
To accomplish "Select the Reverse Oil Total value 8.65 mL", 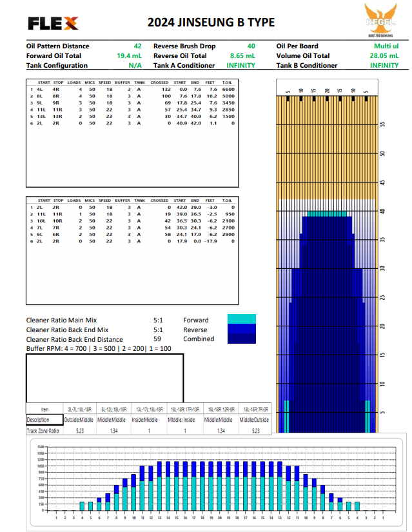I will tap(242, 55).
